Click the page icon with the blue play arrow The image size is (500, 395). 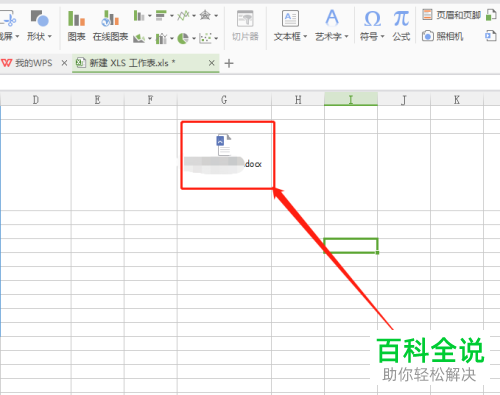pos(491,36)
